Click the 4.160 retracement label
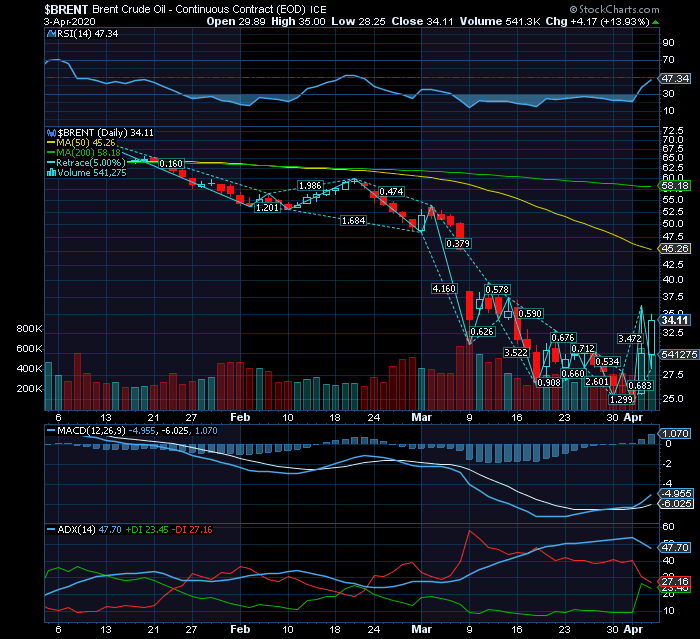Screen dimensions: 700x639 pyautogui.click(x=444, y=288)
